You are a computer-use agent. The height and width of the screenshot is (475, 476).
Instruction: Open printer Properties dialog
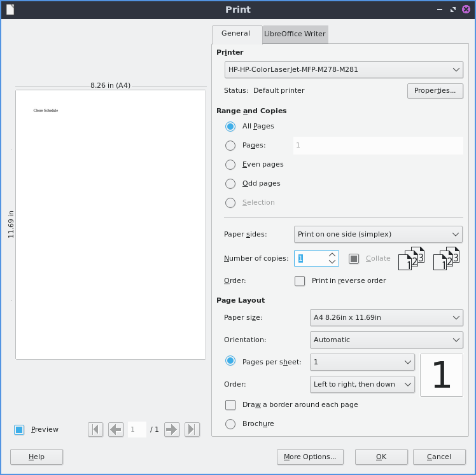pyautogui.click(x=435, y=90)
